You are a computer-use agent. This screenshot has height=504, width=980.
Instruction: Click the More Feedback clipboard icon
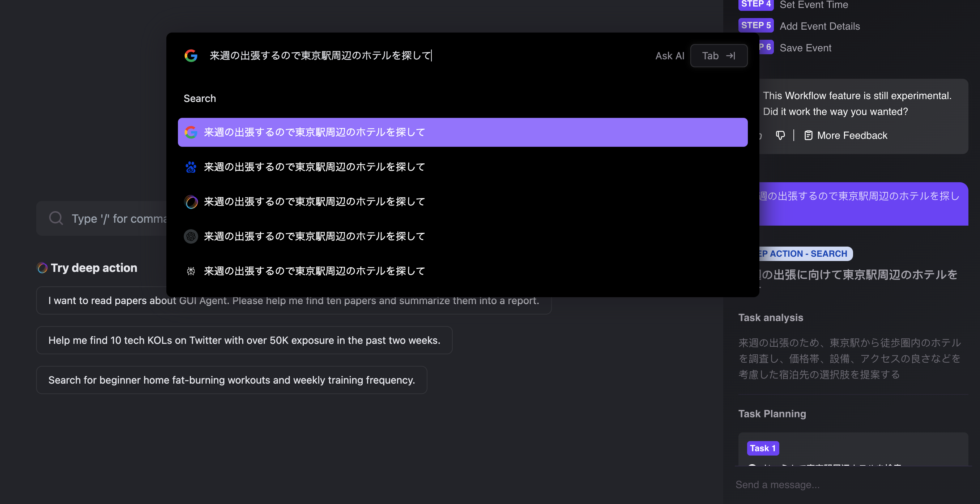pyautogui.click(x=809, y=136)
